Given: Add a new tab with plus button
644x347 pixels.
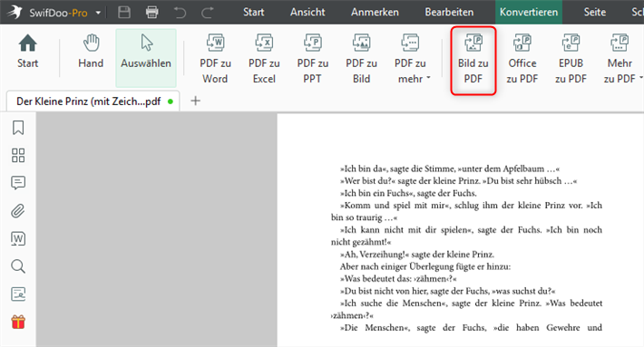Looking at the screenshot, I should tap(196, 101).
